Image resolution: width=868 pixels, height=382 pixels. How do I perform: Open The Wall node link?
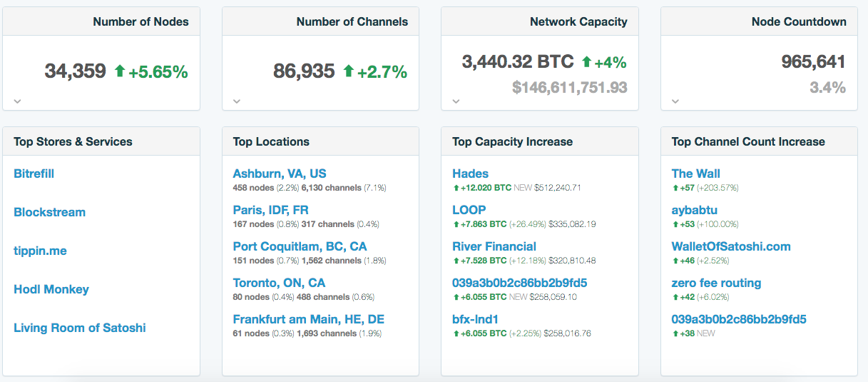(695, 174)
